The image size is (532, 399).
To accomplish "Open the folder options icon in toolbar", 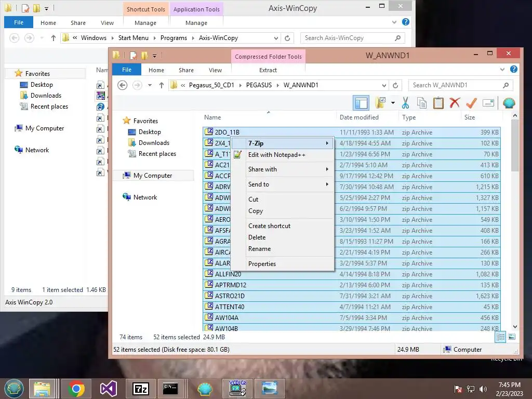I will tap(381, 103).
